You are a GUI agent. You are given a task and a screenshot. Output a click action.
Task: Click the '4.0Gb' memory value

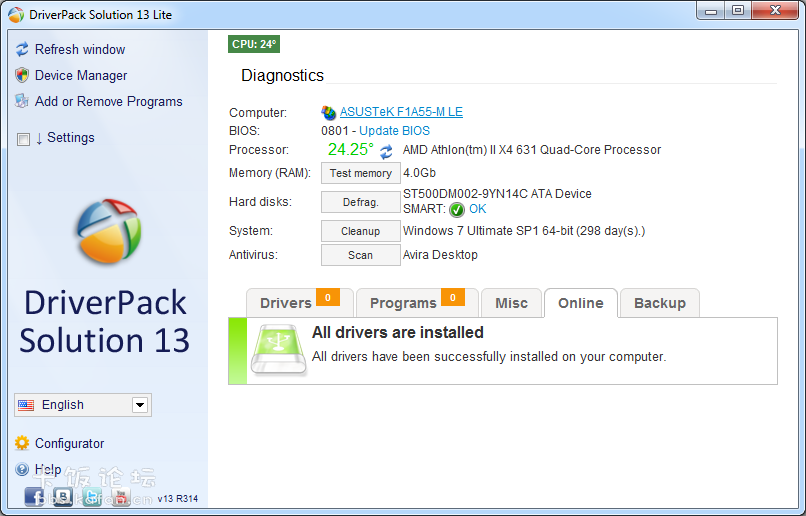(x=419, y=173)
